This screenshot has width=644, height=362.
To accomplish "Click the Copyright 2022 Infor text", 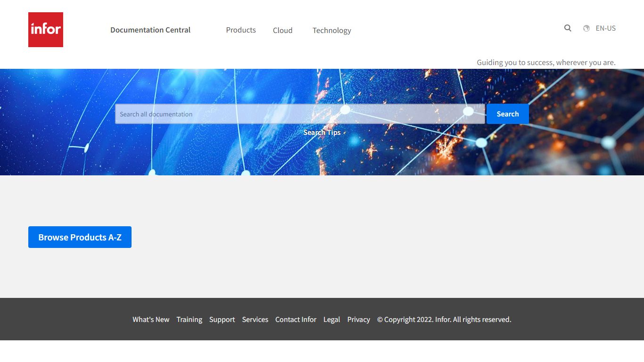I will pos(444,320).
